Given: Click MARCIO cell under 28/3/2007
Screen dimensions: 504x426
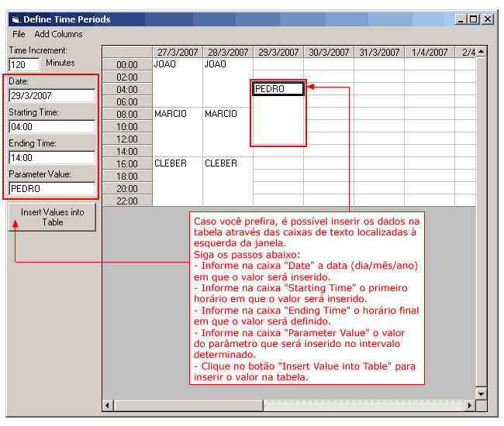Looking at the screenshot, I should click(228, 132).
